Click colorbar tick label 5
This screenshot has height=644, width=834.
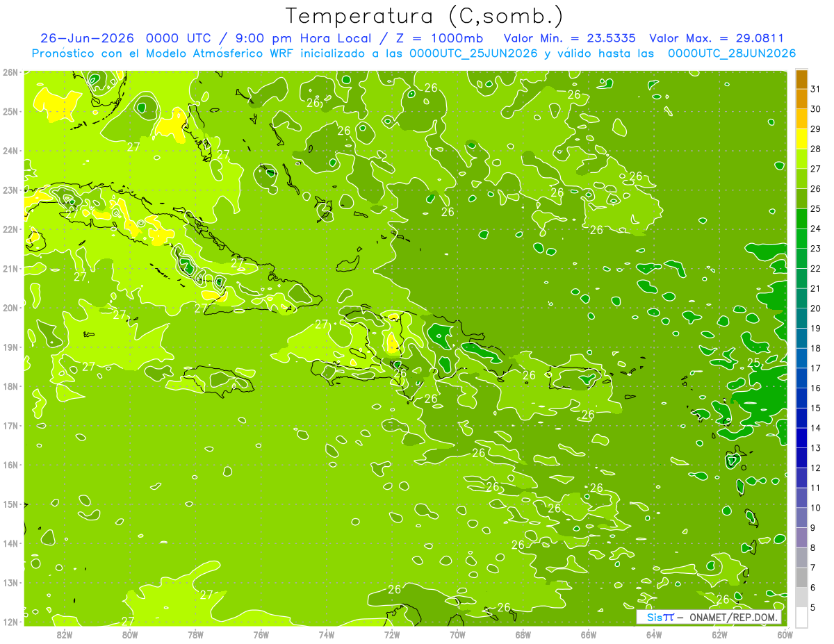pos(813,607)
